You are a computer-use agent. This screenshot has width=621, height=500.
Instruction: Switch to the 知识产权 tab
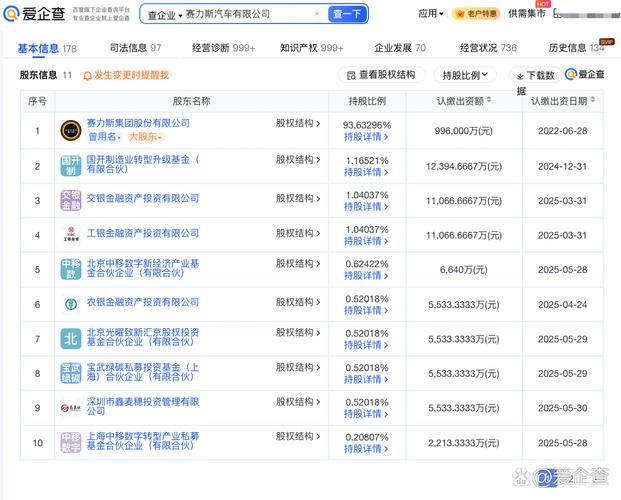pos(312,48)
